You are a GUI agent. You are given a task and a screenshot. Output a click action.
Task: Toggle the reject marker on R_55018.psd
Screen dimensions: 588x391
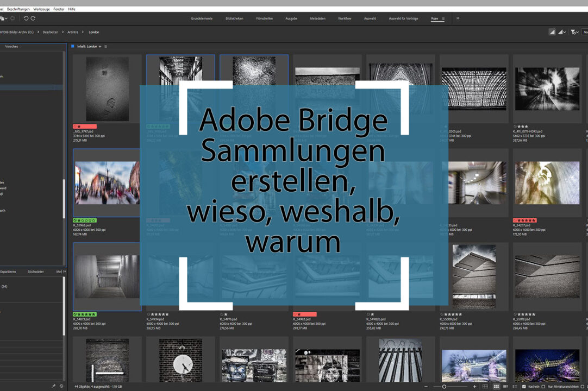(515, 314)
